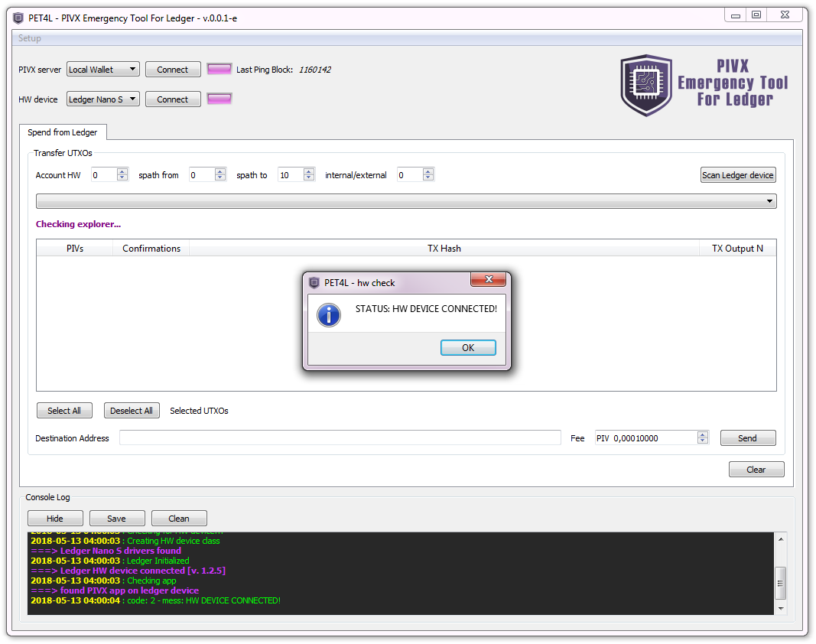The width and height of the screenshot is (816, 644).
Task: Maximize the PET4L main window
Action: coord(756,15)
